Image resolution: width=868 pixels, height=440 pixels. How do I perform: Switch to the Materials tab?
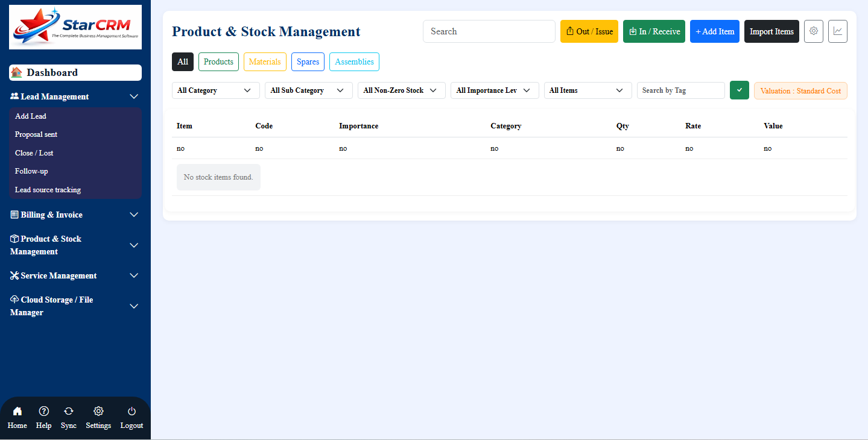[265, 61]
